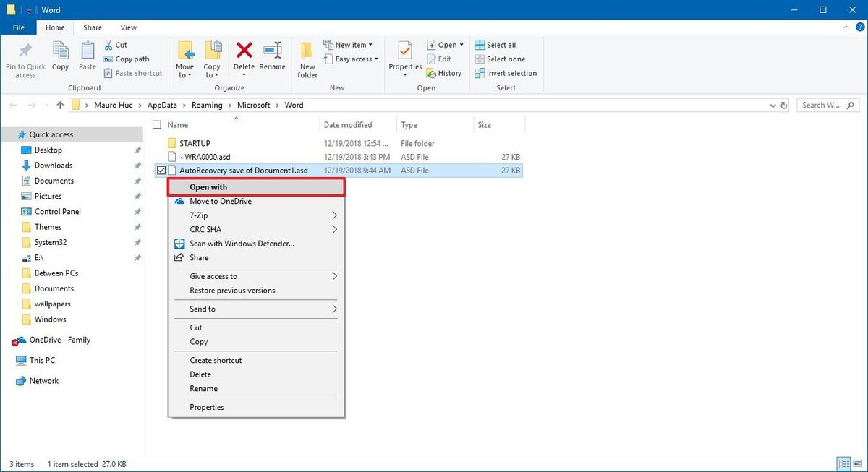Click Restore previous versions in the context menu

pyautogui.click(x=233, y=290)
